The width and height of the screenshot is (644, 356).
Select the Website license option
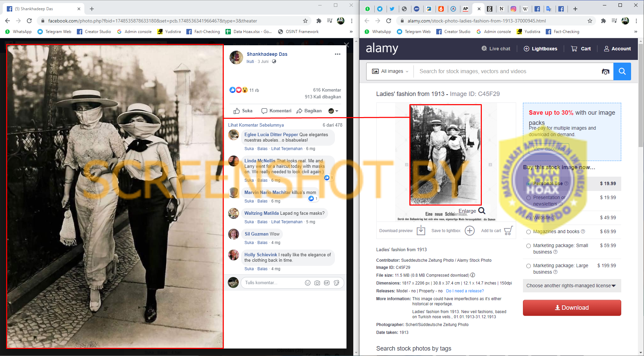coord(528,218)
